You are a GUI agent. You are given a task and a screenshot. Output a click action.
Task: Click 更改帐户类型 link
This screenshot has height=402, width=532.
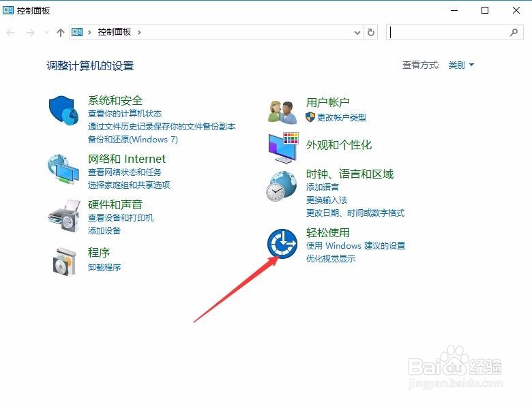click(x=342, y=118)
